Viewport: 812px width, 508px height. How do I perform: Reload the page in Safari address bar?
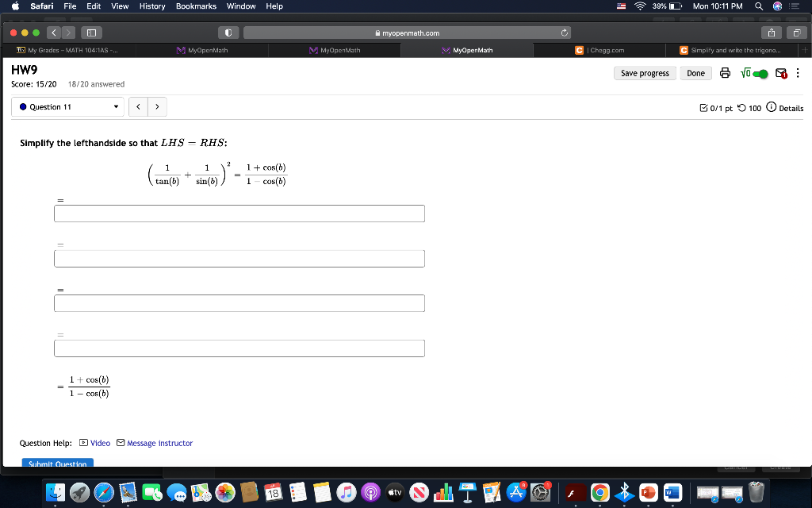click(563, 33)
